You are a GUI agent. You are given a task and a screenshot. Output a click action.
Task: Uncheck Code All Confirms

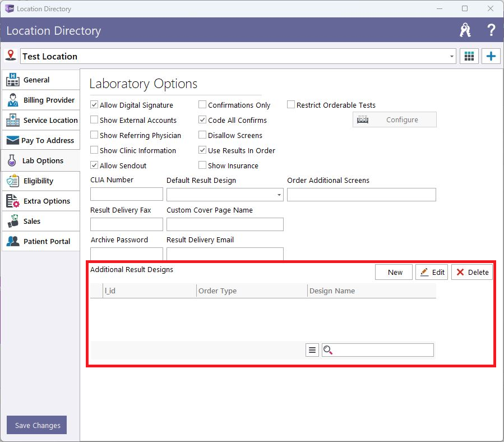(x=202, y=120)
